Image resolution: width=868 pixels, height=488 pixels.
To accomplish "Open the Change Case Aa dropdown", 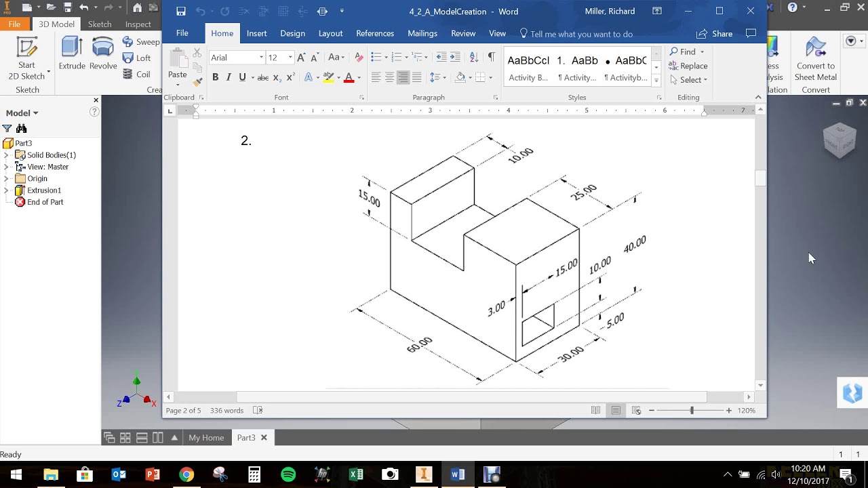I will (337, 58).
